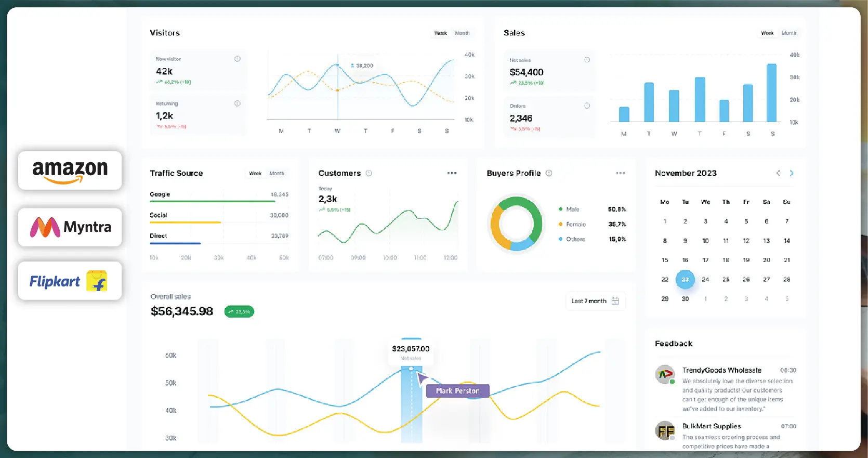The width and height of the screenshot is (868, 458).
Task: Open TrendyGoods Wholesale feedback title
Action: [x=722, y=370]
